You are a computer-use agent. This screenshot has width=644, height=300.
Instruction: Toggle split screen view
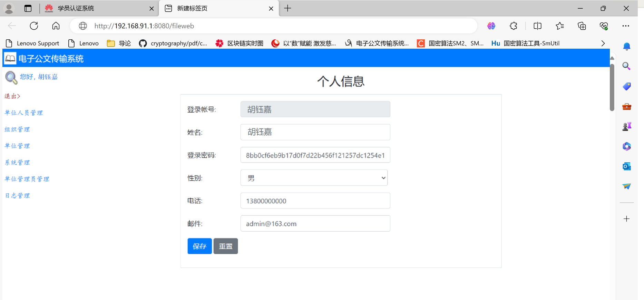[x=537, y=26]
